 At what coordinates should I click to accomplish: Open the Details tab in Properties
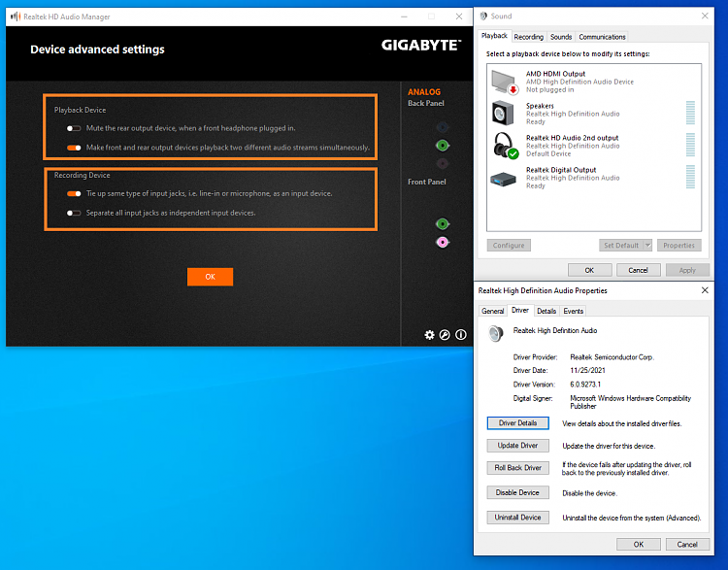[x=546, y=311]
